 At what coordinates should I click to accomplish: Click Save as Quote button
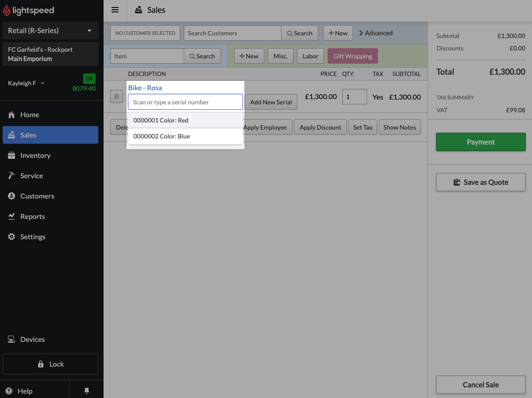(x=481, y=182)
